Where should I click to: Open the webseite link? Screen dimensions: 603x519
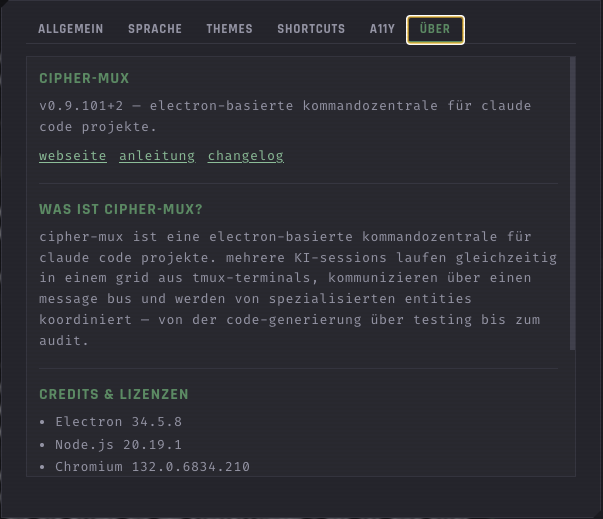tap(73, 156)
